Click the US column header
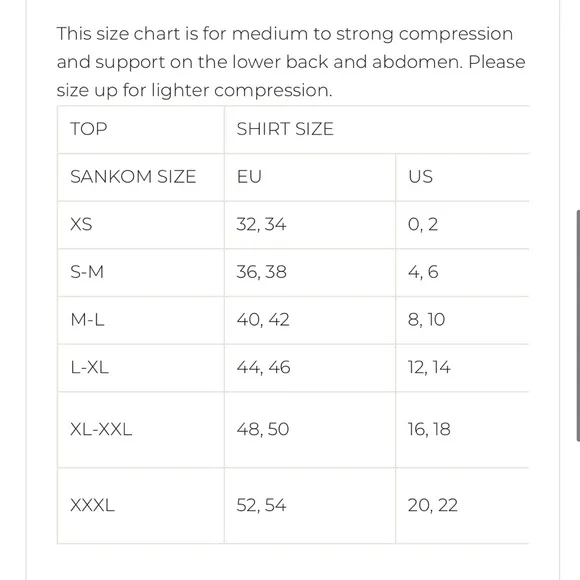The width and height of the screenshot is (580, 580). [462, 177]
